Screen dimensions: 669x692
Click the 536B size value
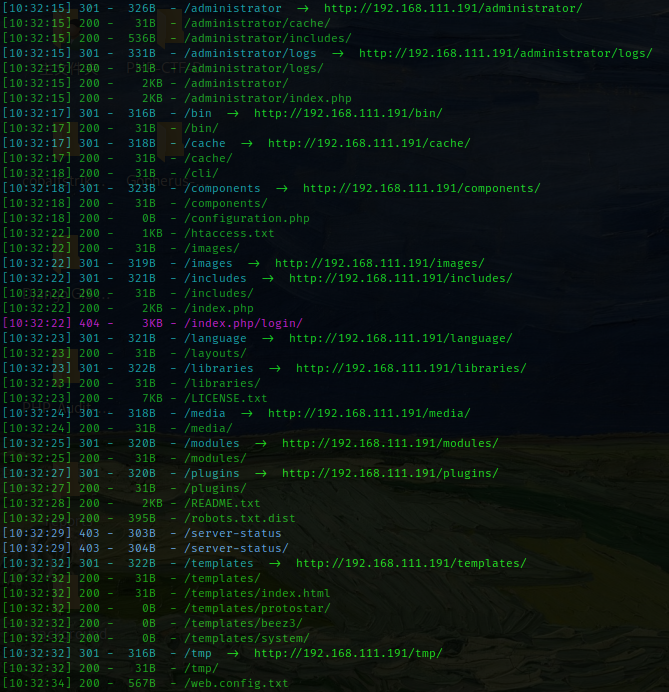(142, 38)
